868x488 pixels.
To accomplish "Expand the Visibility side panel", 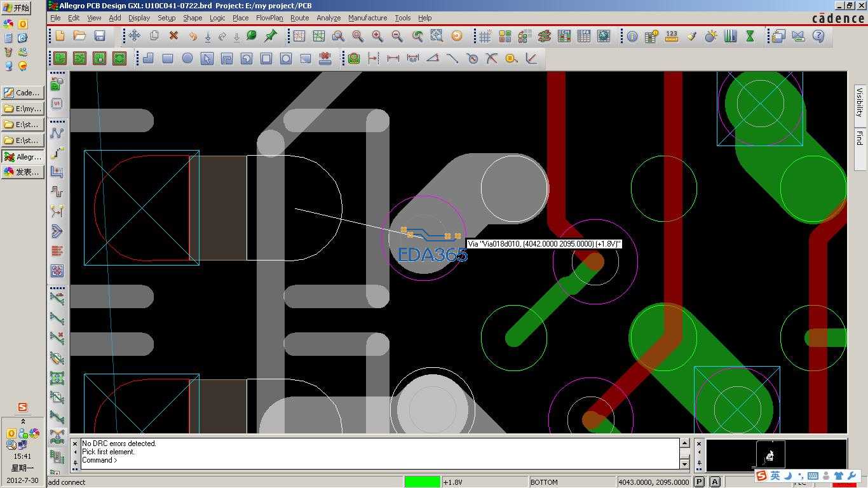I will point(859,102).
